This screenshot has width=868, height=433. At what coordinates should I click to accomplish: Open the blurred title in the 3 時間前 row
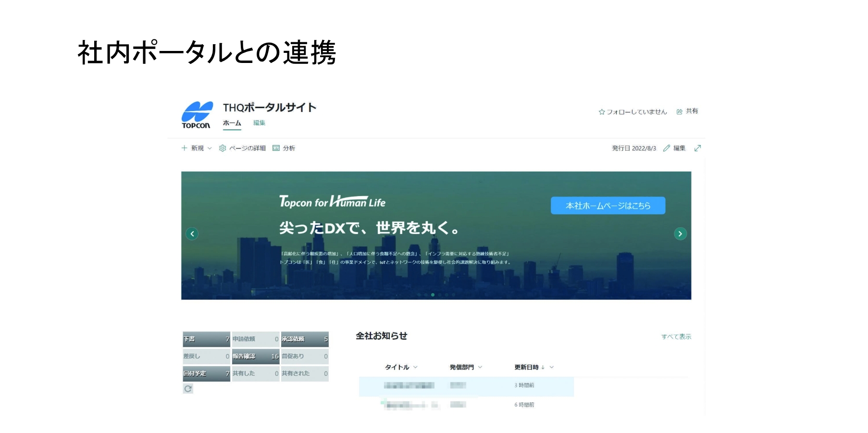click(409, 385)
